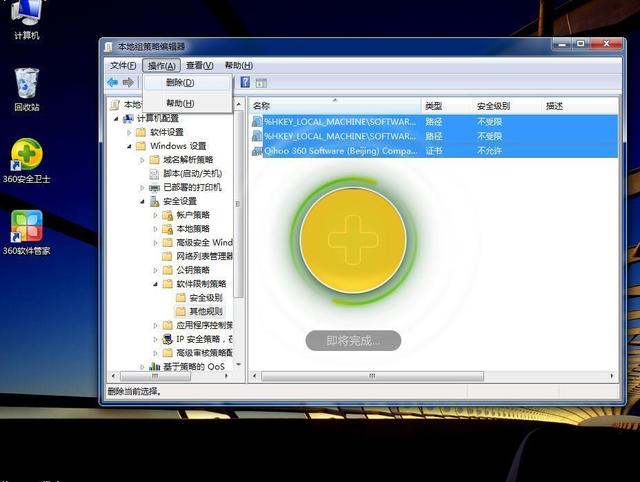
Task: Choose 删除(D) from the open menu
Action: click(180, 82)
